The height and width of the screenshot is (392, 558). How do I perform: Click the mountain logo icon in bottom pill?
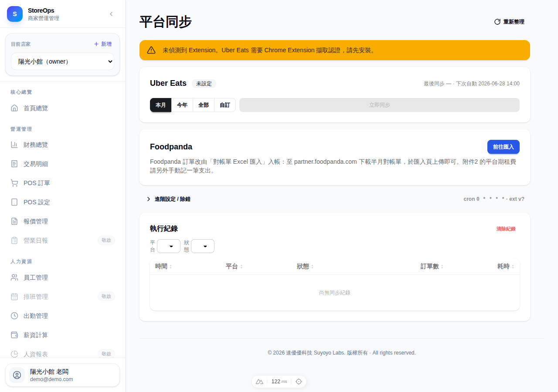point(259,382)
